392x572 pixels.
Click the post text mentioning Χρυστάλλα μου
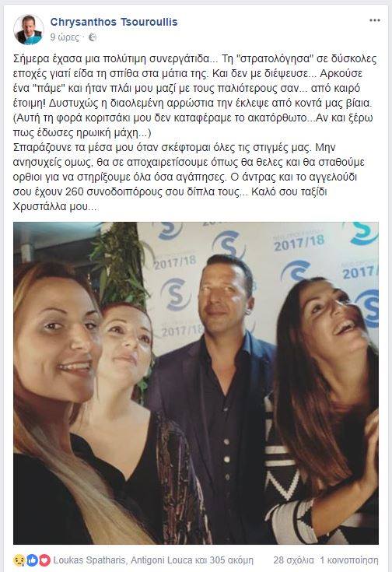55,206
